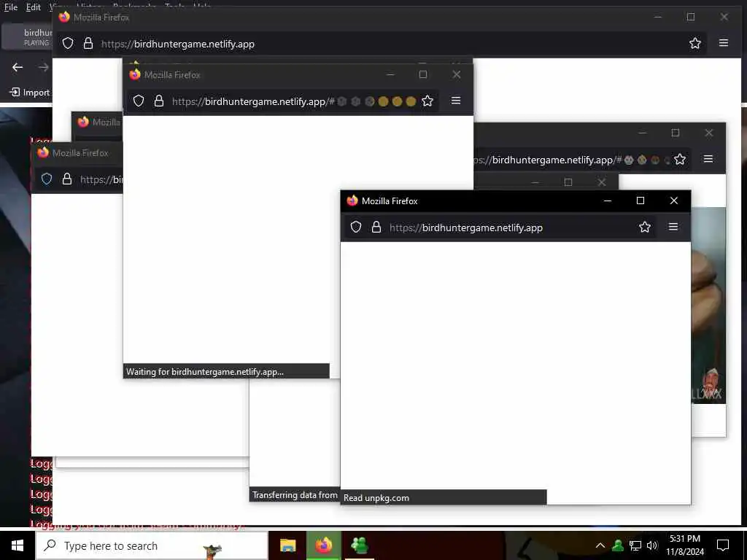Open the Windows Start menu
This screenshot has width=747, height=560.
[x=18, y=545]
